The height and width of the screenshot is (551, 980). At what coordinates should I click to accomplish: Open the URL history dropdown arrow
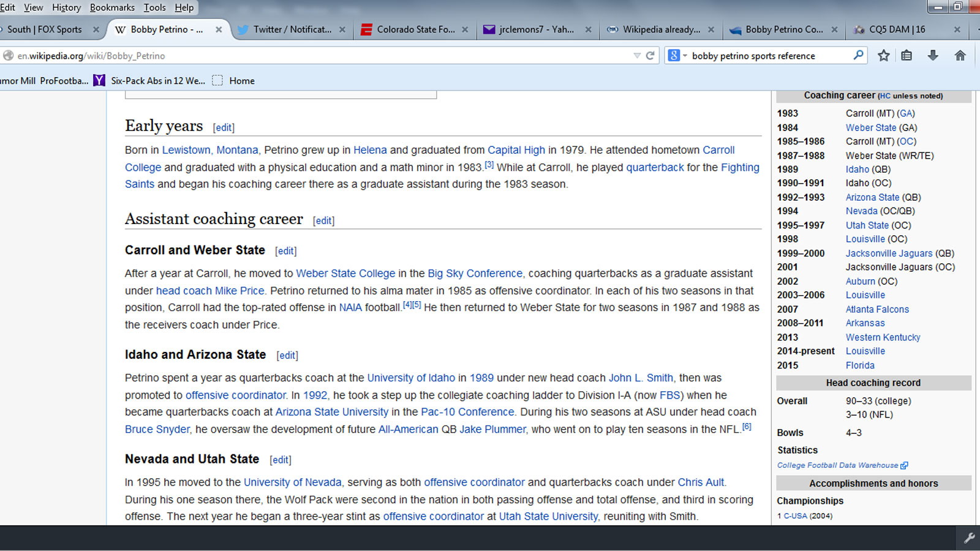(x=637, y=56)
